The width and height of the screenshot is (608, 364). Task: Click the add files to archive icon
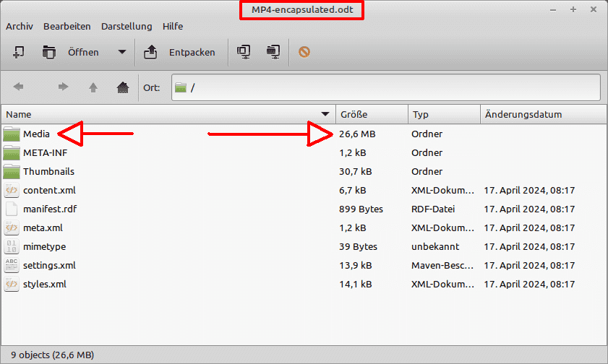pos(244,52)
